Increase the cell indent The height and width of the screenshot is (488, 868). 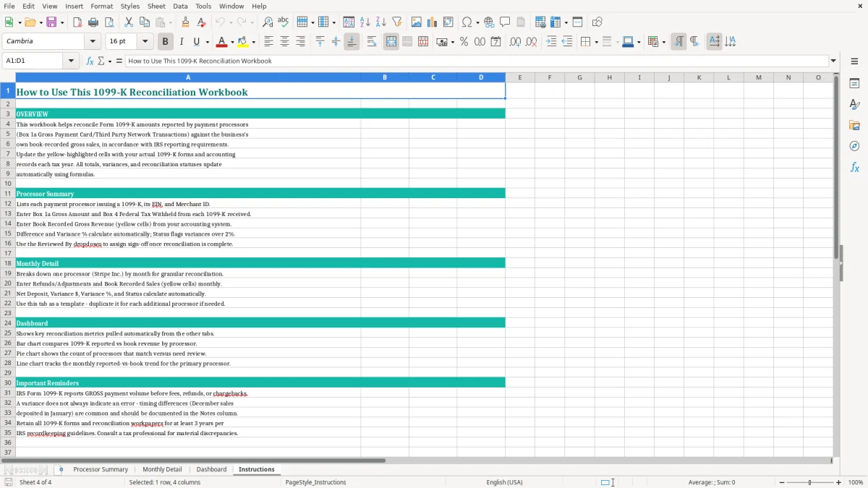pyautogui.click(x=551, y=42)
